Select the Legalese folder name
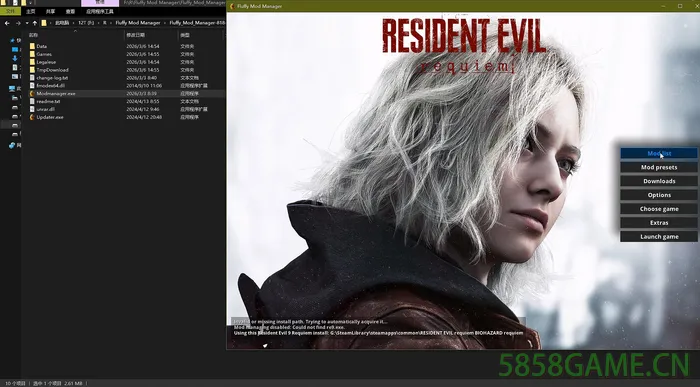The width and height of the screenshot is (700, 387). 46,62
